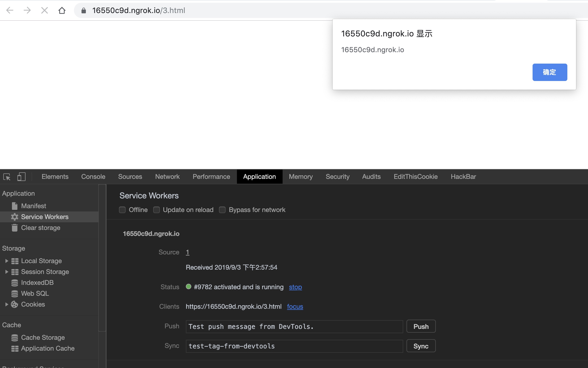
Task: Click the browser back arrow
Action: [x=10, y=10]
